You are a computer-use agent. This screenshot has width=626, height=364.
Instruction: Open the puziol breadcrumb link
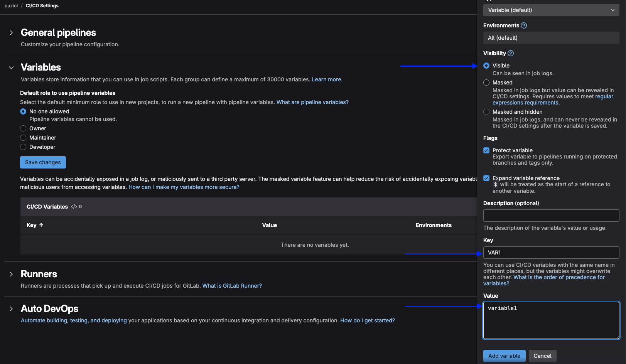pos(11,6)
